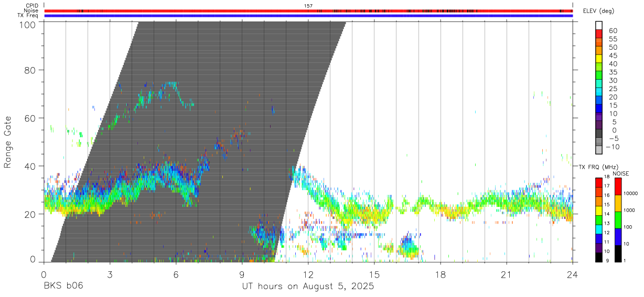Select the BKS b06 radar beam label
The width and height of the screenshot is (644, 297).
tap(63, 287)
